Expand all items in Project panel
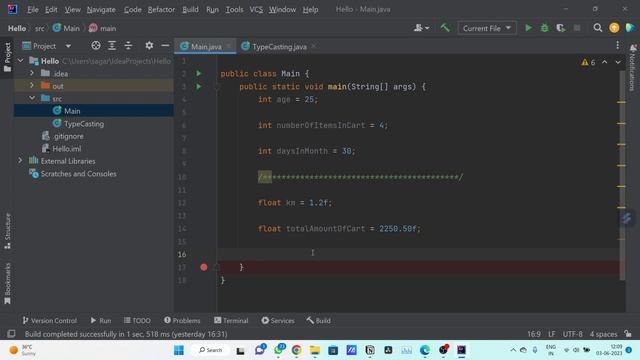The image size is (640, 360). [112, 45]
